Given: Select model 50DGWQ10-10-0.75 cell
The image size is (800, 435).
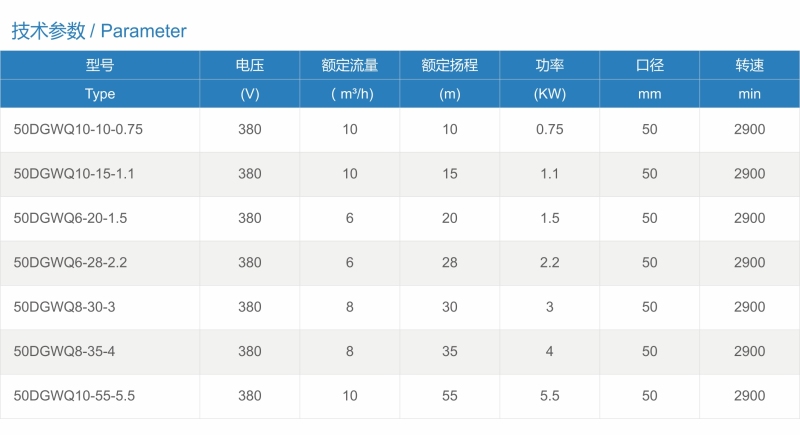Looking at the screenshot, I should [100, 130].
